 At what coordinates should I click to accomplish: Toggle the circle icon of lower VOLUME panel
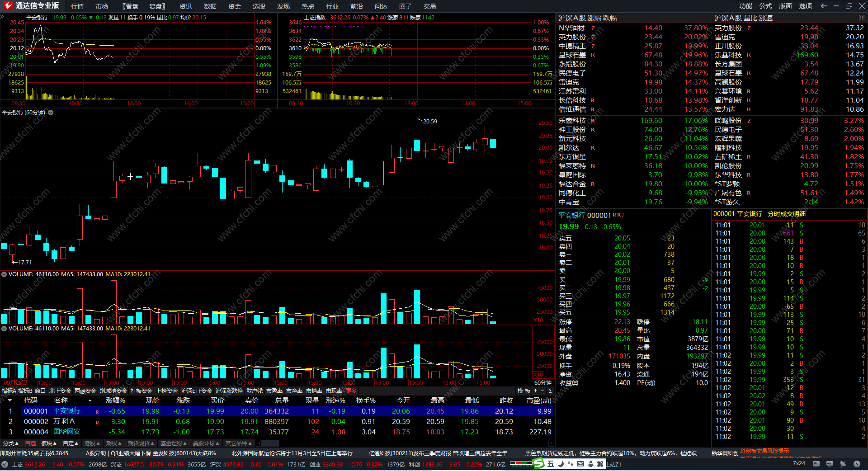(x=4, y=329)
